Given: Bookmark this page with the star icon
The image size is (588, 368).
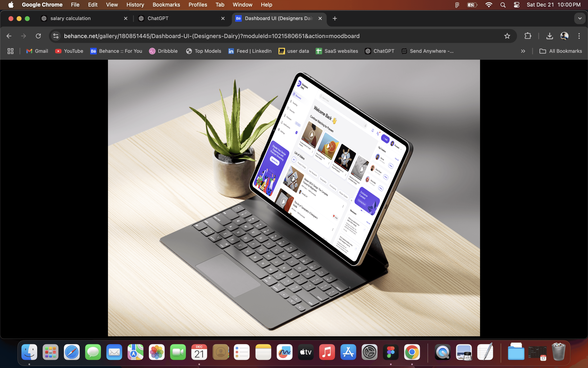Looking at the screenshot, I should [x=507, y=36].
